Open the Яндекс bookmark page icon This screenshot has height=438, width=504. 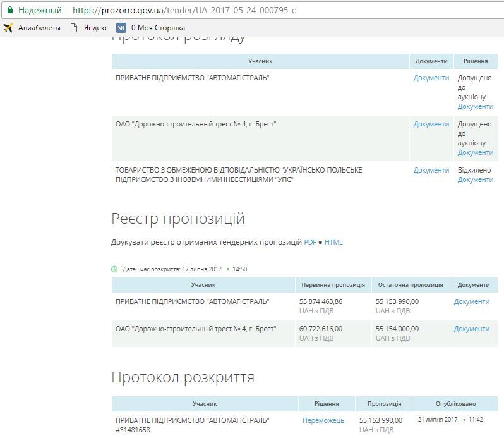coord(74,28)
